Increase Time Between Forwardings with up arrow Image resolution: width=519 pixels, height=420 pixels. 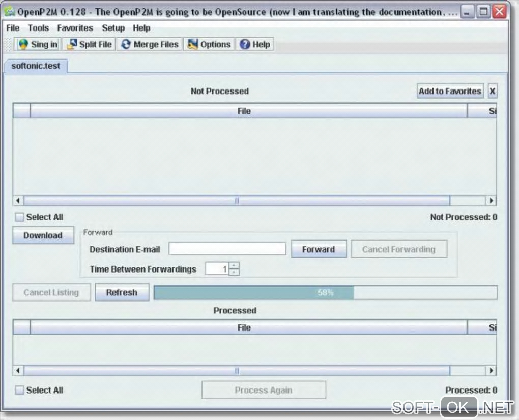234,265
